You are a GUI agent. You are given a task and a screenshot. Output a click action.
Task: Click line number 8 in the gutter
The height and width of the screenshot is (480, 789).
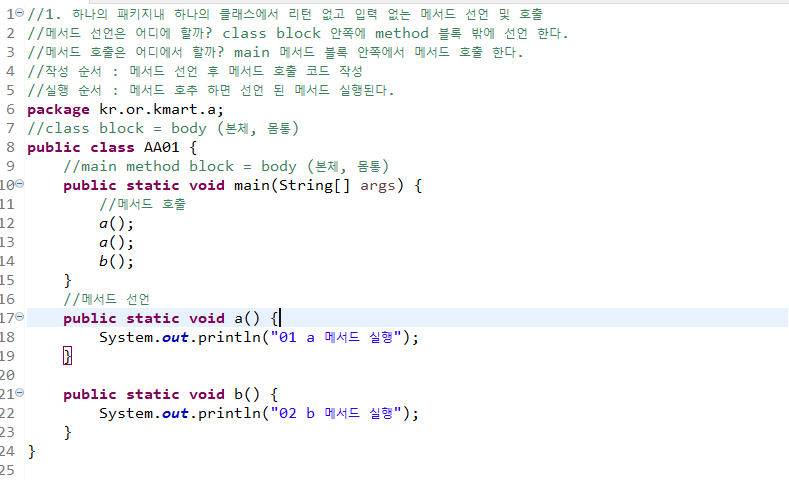point(11,147)
